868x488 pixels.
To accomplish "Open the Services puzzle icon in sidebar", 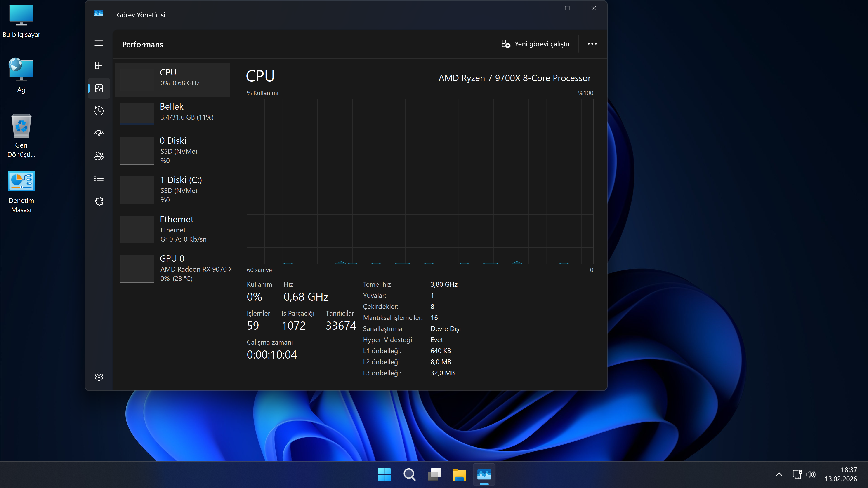I will point(99,201).
